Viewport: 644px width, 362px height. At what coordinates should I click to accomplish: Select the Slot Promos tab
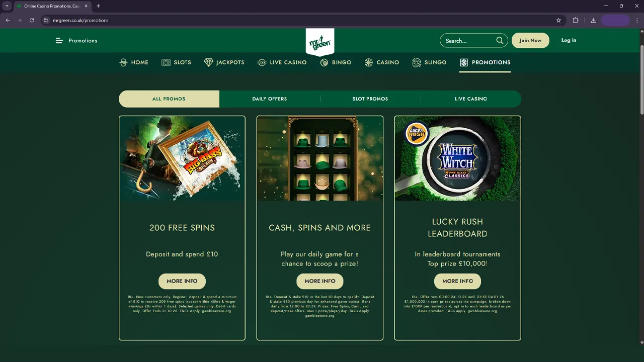(x=370, y=99)
